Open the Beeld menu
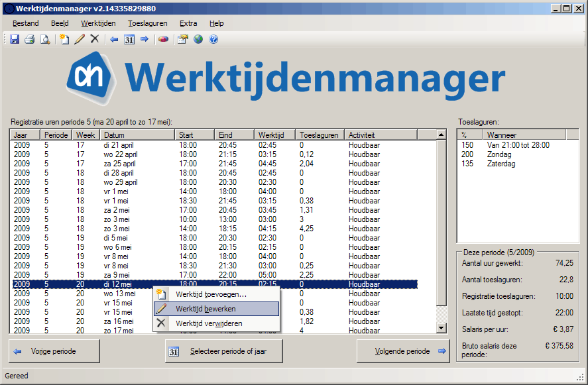The width and height of the screenshot is (588, 385). click(x=60, y=23)
